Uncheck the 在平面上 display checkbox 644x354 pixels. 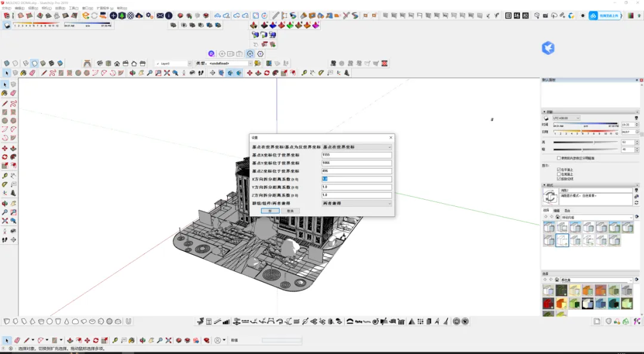point(559,170)
